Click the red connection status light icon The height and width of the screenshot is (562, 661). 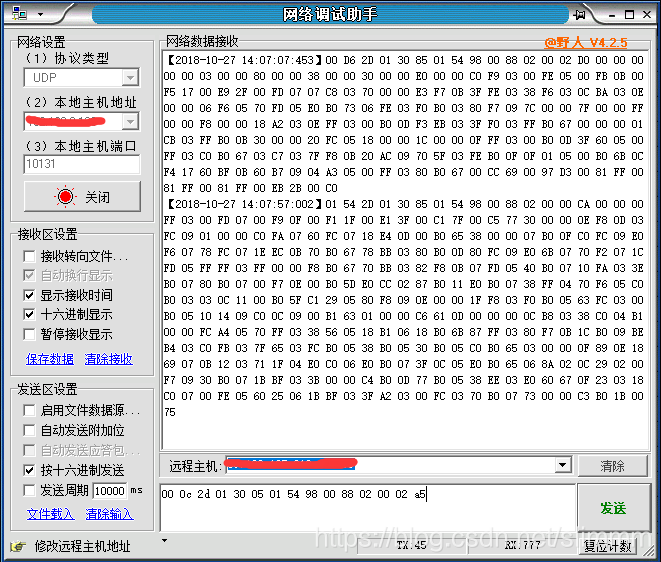click(x=65, y=196)
